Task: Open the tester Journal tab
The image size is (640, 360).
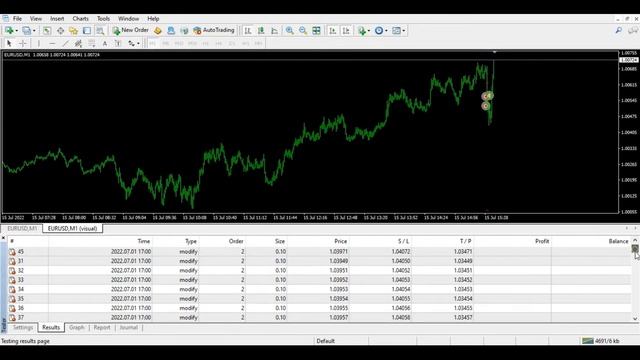Action: (129, 327)
